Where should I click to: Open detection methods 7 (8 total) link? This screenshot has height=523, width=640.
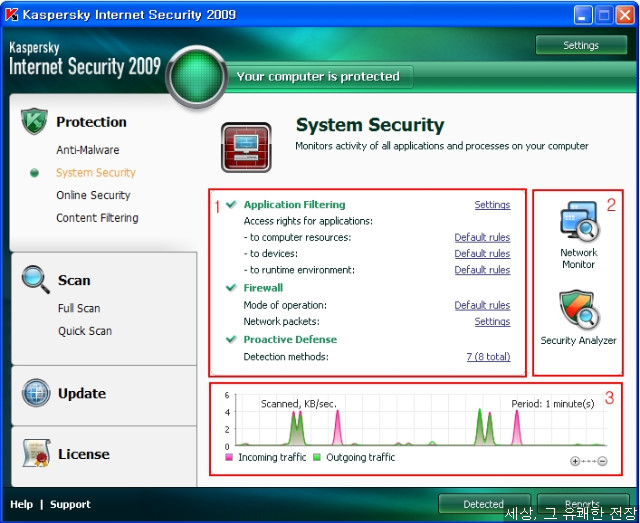[488, 356]
